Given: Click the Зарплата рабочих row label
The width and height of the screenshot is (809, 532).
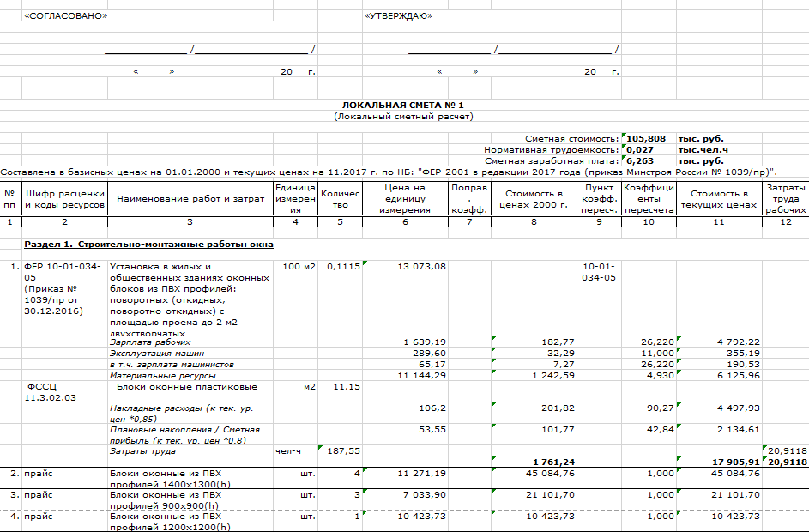Looking at the screenshot, I should pyautogui.click(x=143, y=342).
